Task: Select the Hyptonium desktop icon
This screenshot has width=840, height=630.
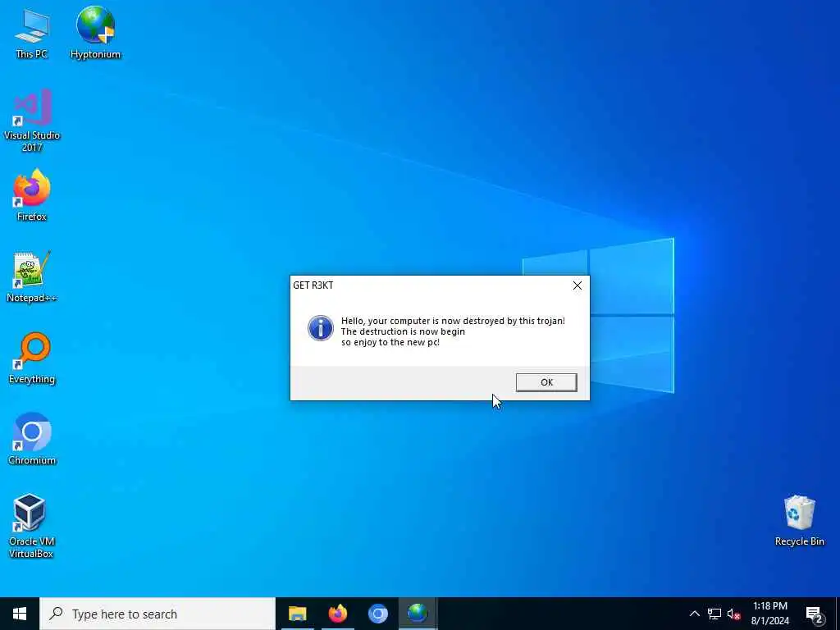Action: (95, 33)
